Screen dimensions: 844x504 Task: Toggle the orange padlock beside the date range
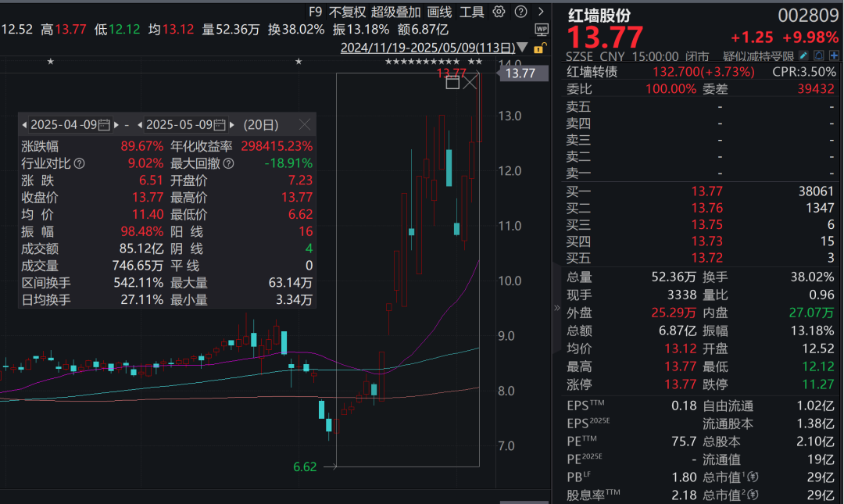(x=539, y=48)
